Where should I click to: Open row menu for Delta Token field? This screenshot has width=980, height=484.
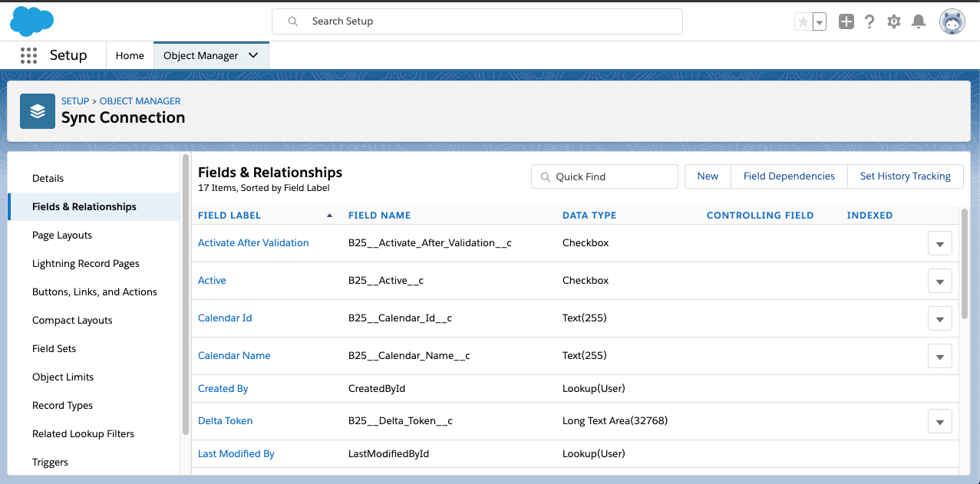(939, 421)
